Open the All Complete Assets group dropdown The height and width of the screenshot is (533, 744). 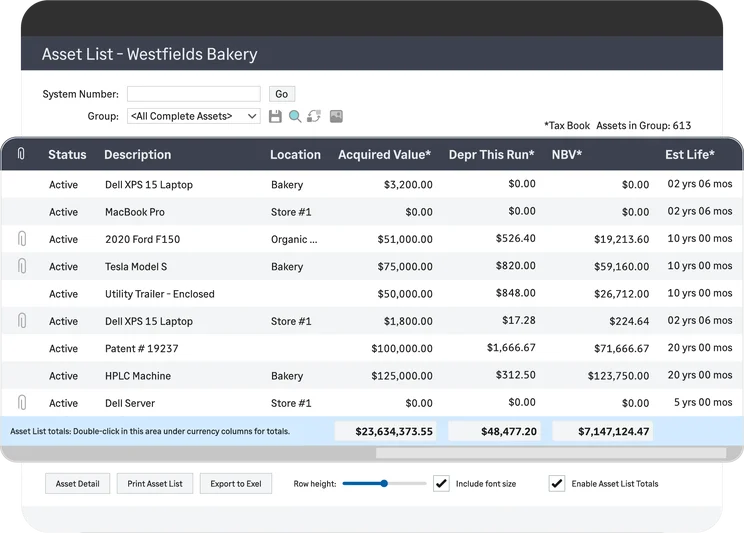click(194, 116)
